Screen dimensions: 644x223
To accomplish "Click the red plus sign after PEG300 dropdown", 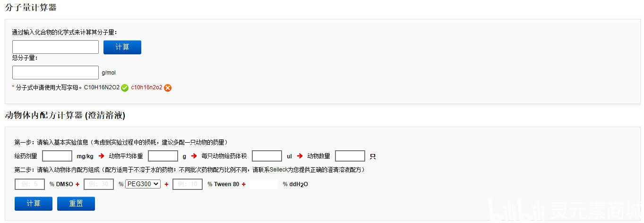I will (166, 184).
